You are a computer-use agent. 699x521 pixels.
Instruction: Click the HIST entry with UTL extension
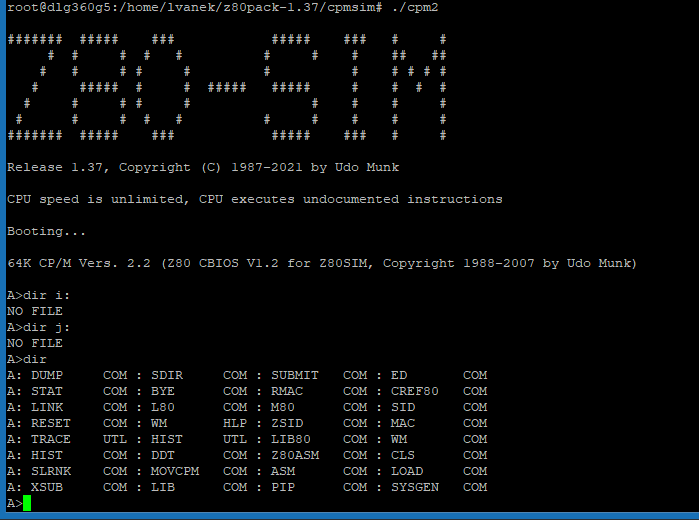[167, 439]
